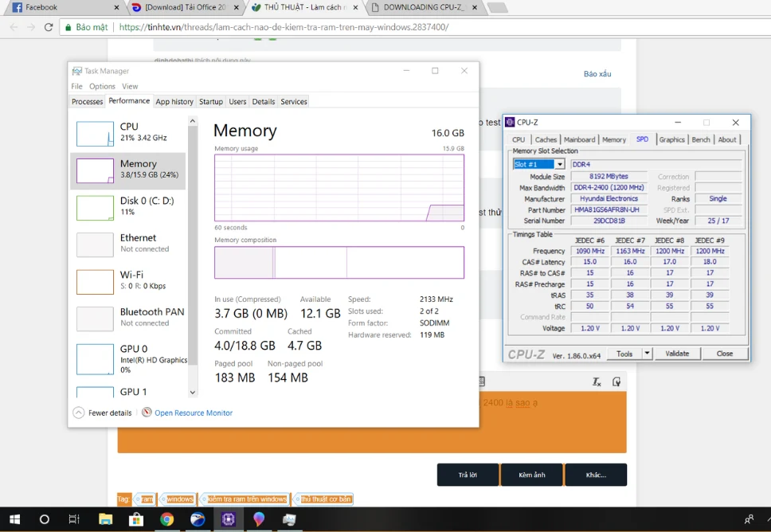
Task: Click 'kiểm tra ram trên windows' tag
Action: (246, 499)
